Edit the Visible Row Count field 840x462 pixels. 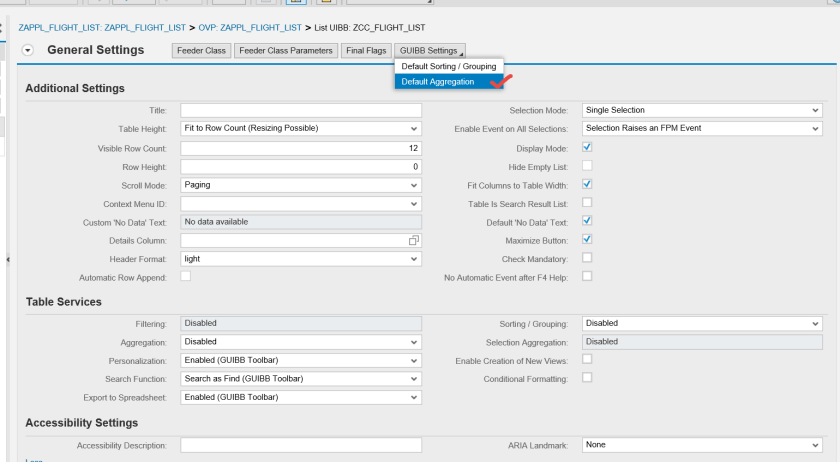pyautogui.click(x=301, y=148)
